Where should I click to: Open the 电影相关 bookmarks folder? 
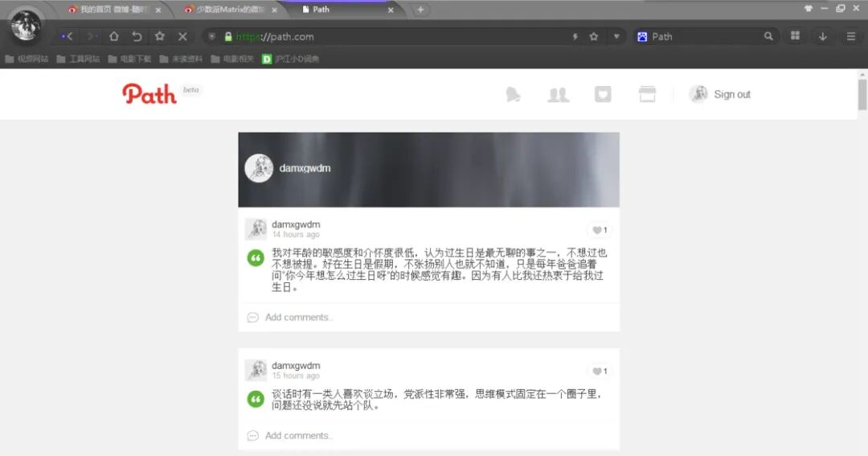[x=233, y=59]
